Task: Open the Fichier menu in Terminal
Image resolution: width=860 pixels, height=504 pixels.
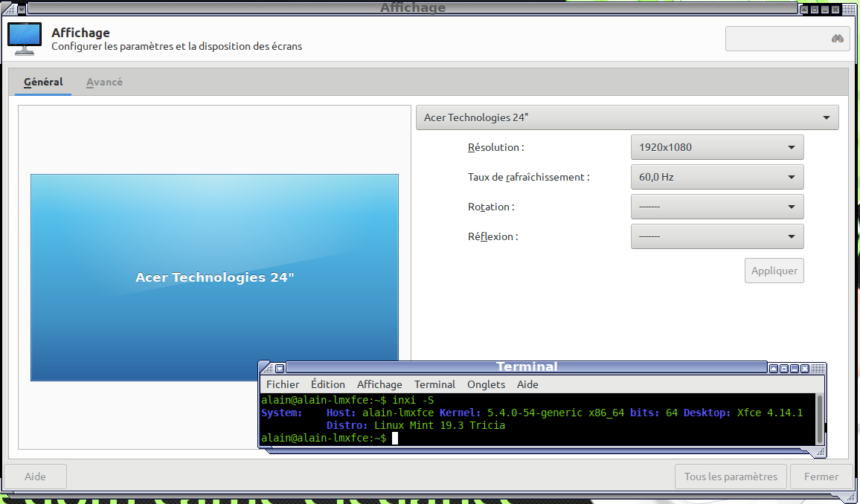Action: point(283,384)
